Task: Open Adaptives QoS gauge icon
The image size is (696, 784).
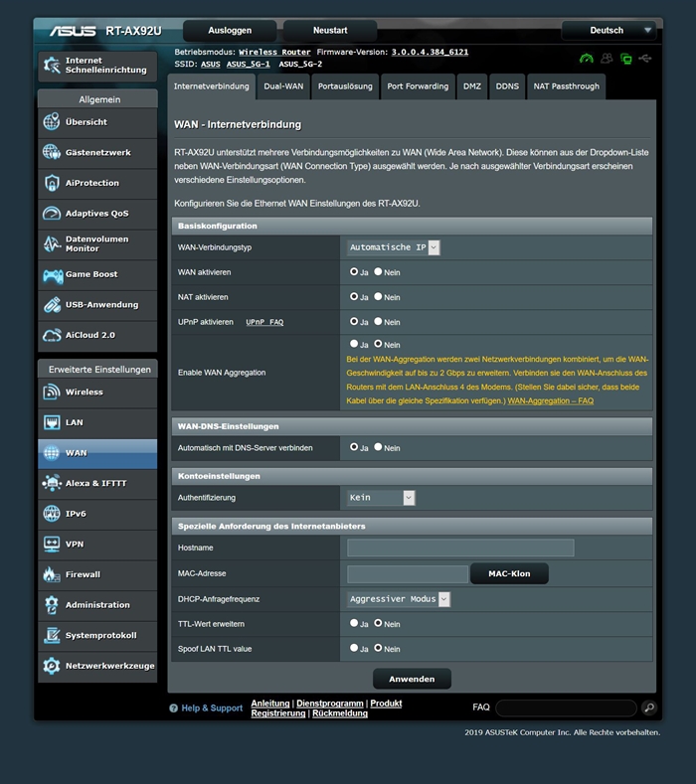Action: coord(52,213)
